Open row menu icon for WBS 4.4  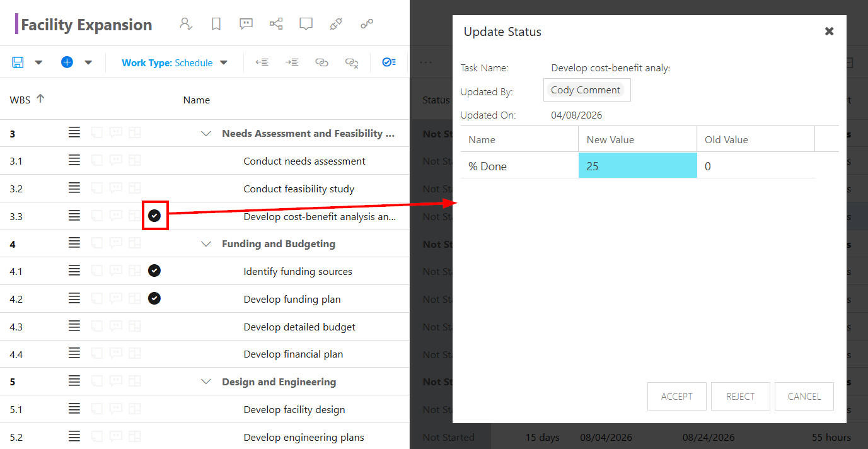74,354
